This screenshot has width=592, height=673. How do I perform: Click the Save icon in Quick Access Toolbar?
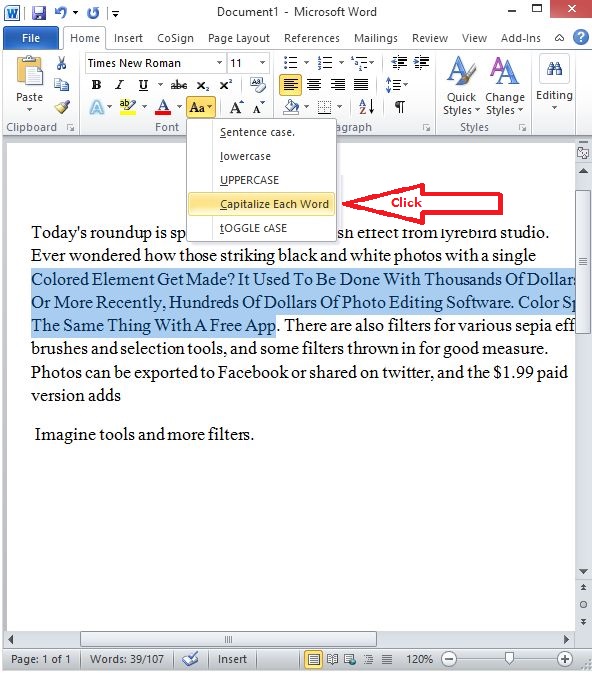tap(39, 12)
